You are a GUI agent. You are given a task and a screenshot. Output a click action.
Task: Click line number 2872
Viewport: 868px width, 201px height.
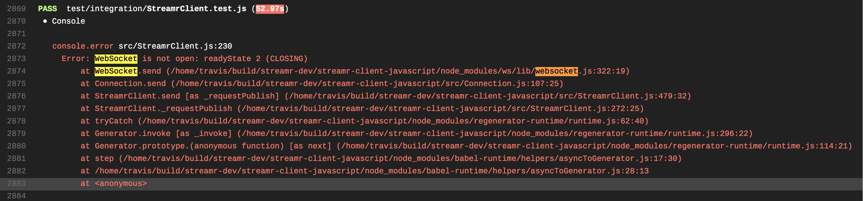point(16,46)
